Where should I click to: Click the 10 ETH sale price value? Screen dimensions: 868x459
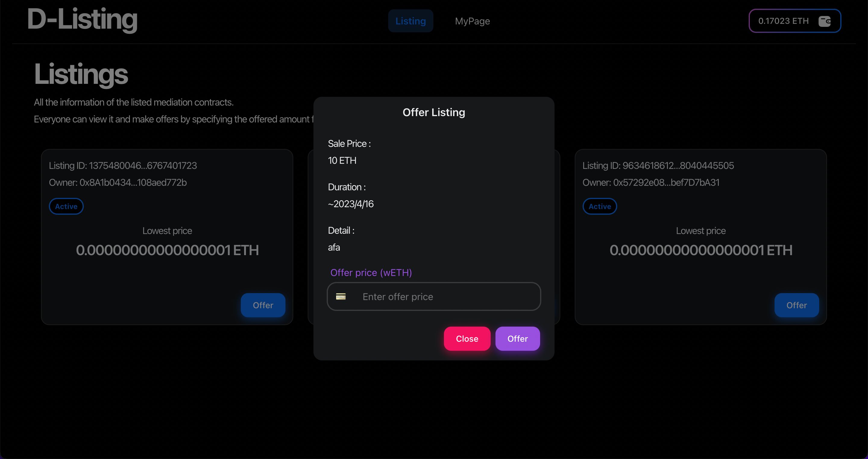coord(342,160)
